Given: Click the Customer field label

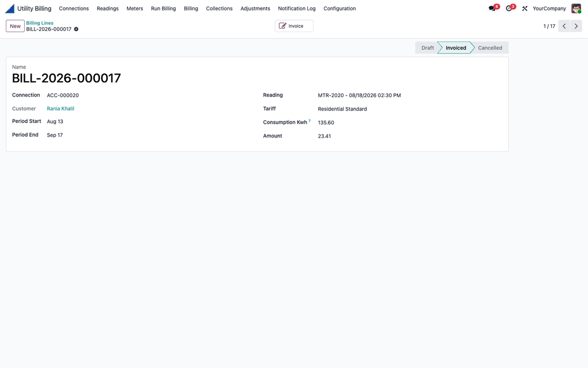Looking at the screenshot, I should [x=24, y=109].
